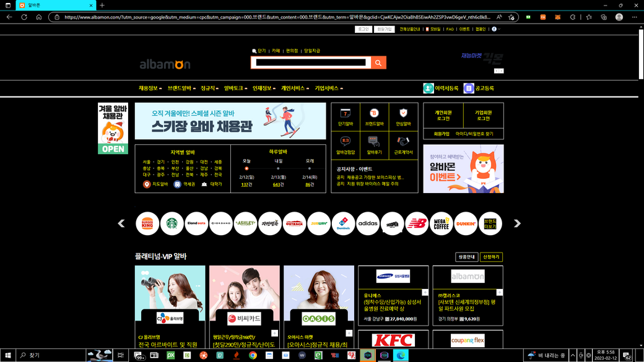Click the 근로계약서 handshake icon
The height and width of the screenshot is (362, 644).
403,142
